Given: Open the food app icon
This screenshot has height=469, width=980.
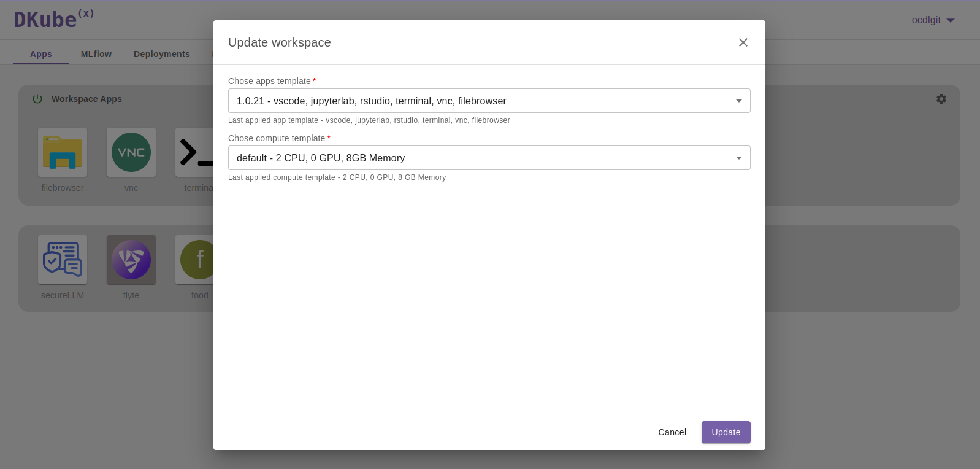Looking at the screenshot, I should click(196, 260).
